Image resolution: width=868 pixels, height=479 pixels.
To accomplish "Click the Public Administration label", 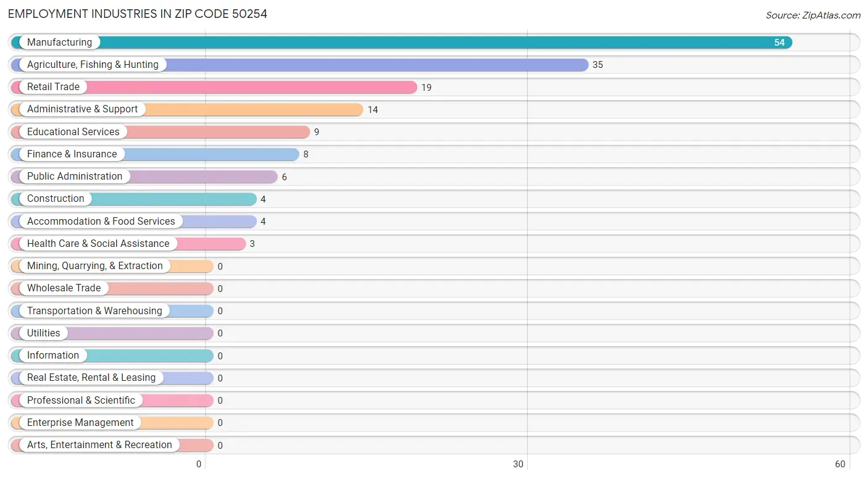I will pyautogui.click(x=75, y=176).
